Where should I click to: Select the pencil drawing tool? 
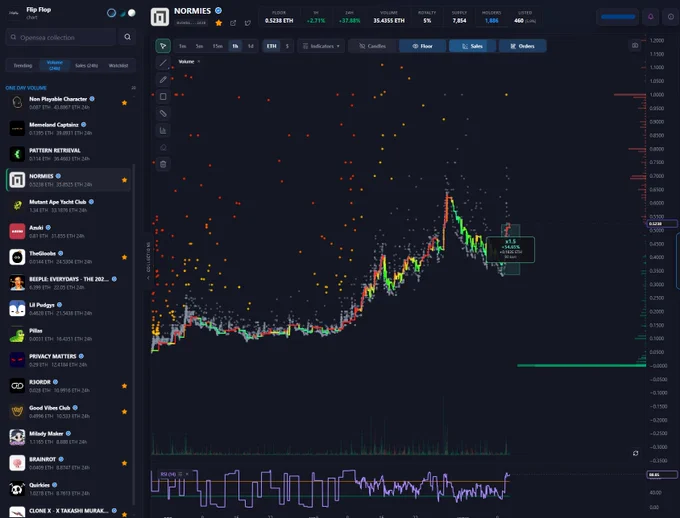tap(163, 80)
